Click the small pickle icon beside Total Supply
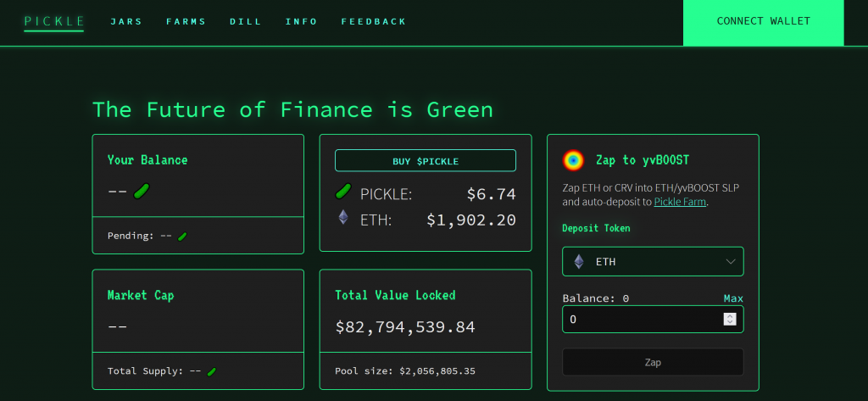Screen dimensions: 868x401 (211, 371)
